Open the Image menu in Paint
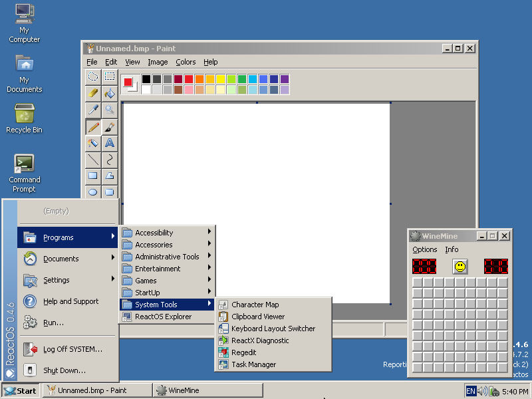 (x=158, y=62)
